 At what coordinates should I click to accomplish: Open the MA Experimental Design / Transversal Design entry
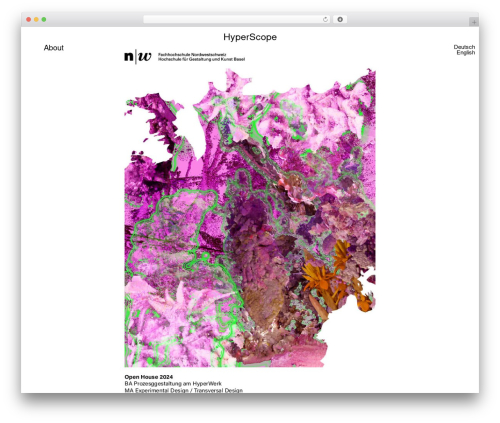[x=184, y=390]
